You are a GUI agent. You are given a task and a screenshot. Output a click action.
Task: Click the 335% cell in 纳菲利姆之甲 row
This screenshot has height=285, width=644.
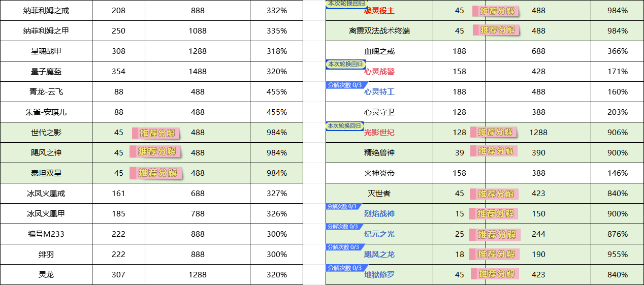(x=276, y=30)
